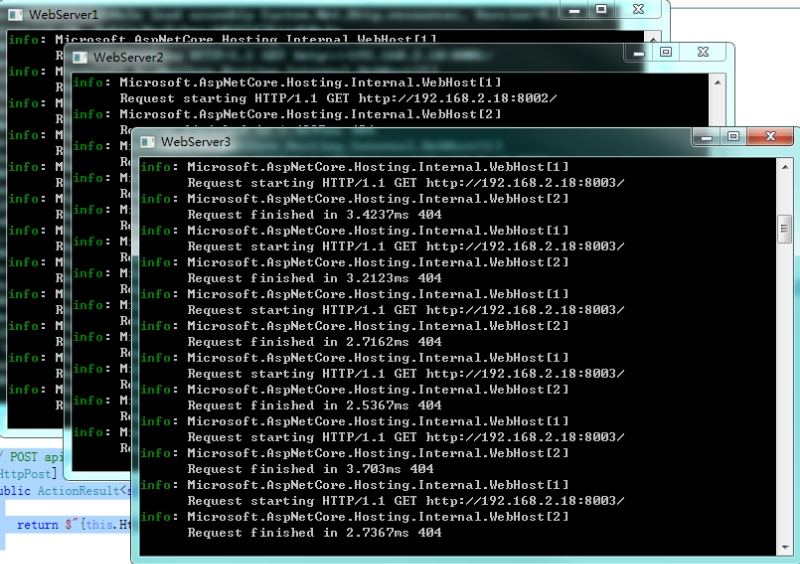Close the WebServer3 window
Screen dimensions: 800x564
coord(770,136)
